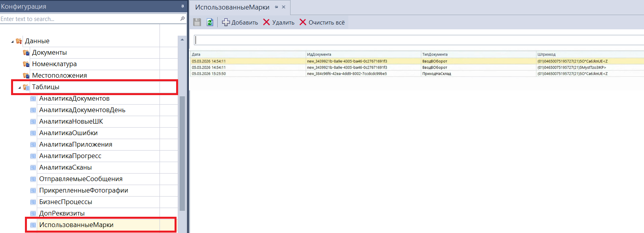644x233 pixels.
Task: Click the pin icon on the ИспользованныеМарки tab
Action: tap(276, 7)
